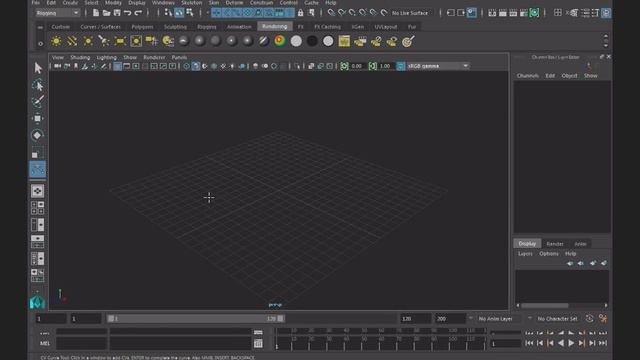The width and height of the screenshot is (640, 360).
Task: Select the Anim layer tab
Action: pos(580,244)
